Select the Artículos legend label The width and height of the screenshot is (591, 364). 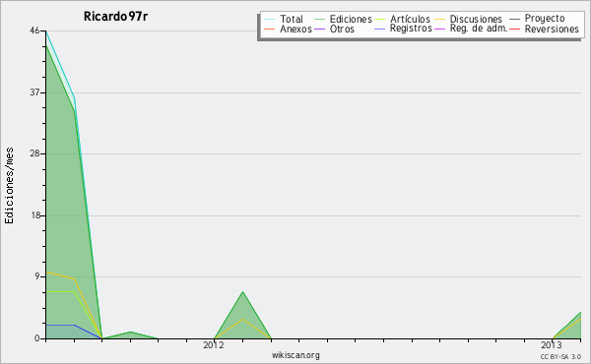tap(410, 19)
